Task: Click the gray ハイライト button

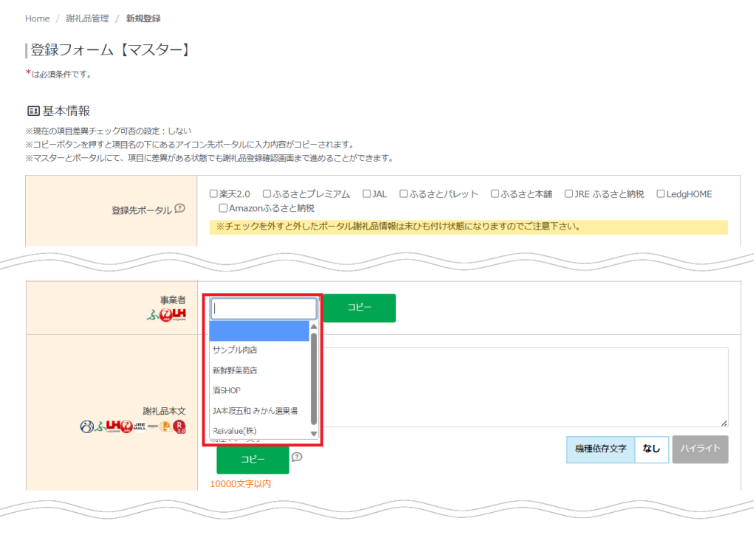Action: 700,449
